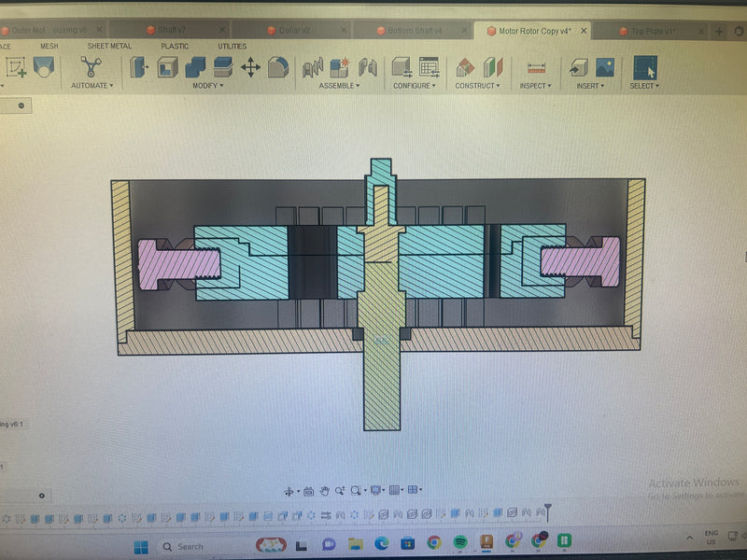Viewport: 747px width, 560px height.
Task: Click the timeline end marker
Action: [x=548, y=511]
